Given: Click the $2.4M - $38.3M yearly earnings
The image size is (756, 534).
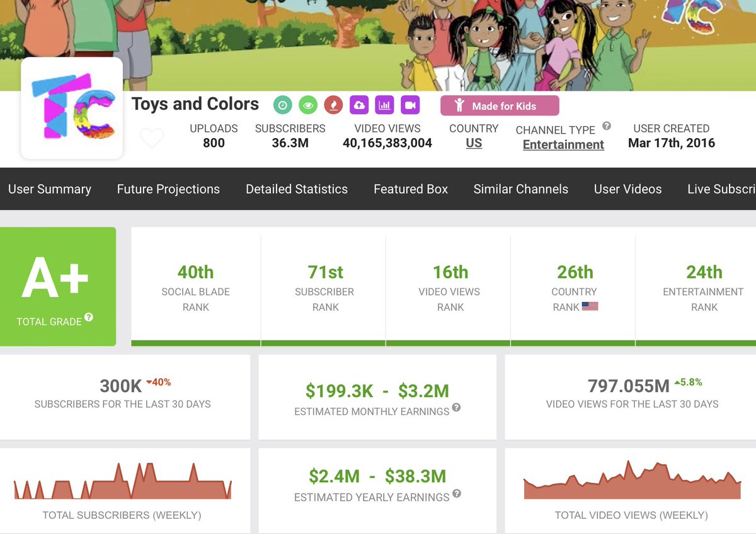Looking at the screenshot, I should (x=377, y=476).
